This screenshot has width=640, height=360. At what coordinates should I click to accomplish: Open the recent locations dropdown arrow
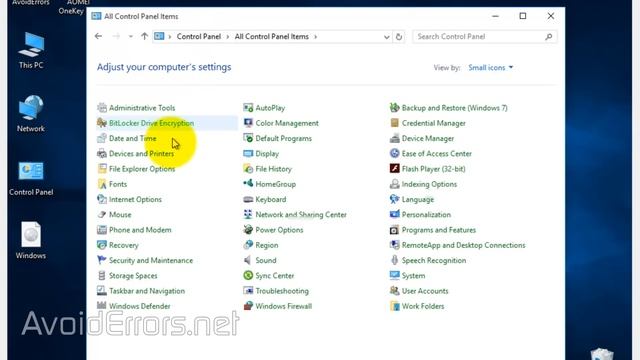coord(131,36)
